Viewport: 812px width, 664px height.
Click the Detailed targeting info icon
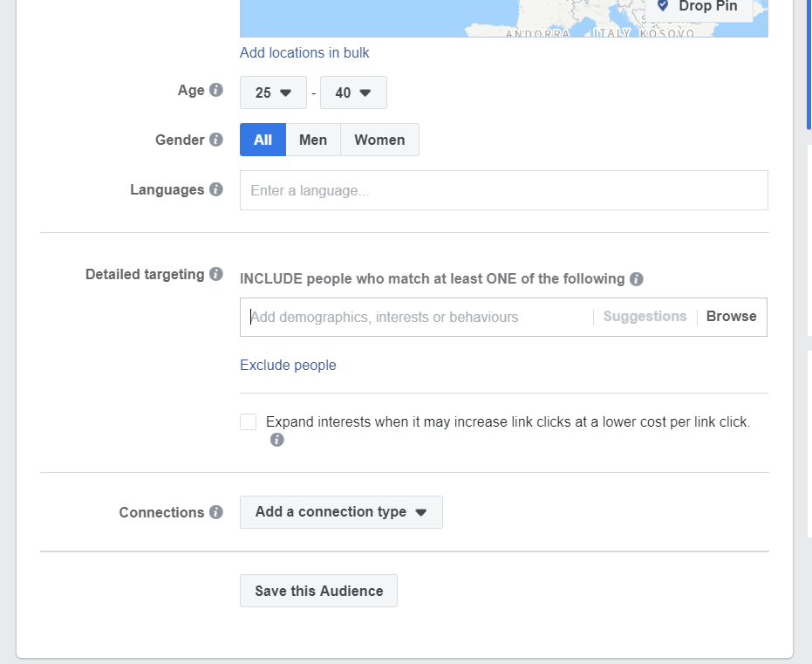[x=216, y=274]
